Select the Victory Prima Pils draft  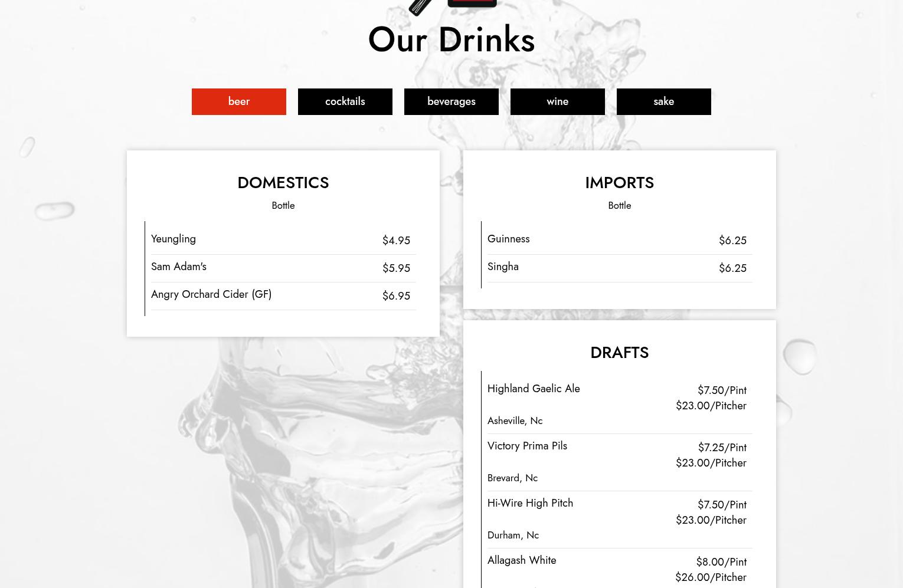[527, 446]
